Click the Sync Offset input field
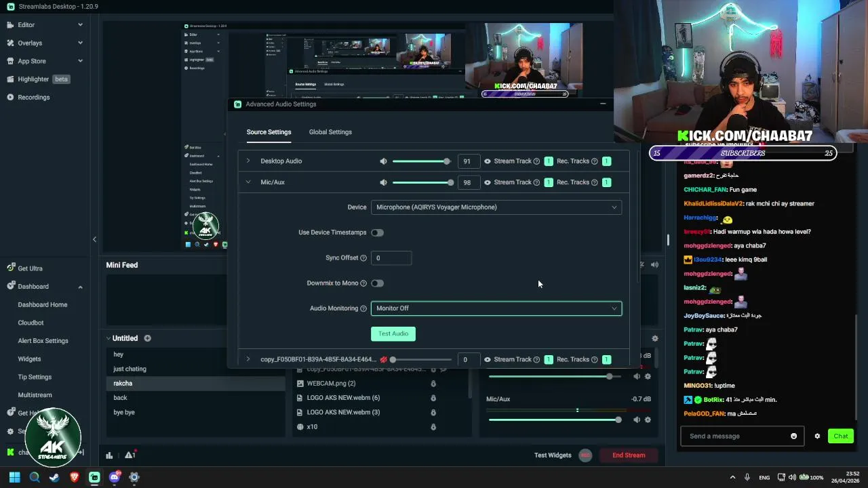The image size is (868, 488). tap(391, 258)
